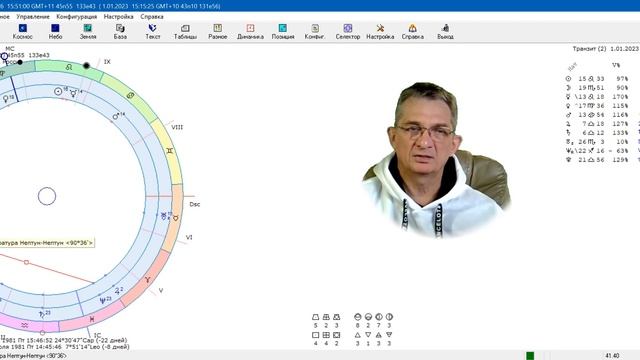Click the Sun glyph in the chart
Viewport: 640px width, 360px height.
click(x=58, y=91)
